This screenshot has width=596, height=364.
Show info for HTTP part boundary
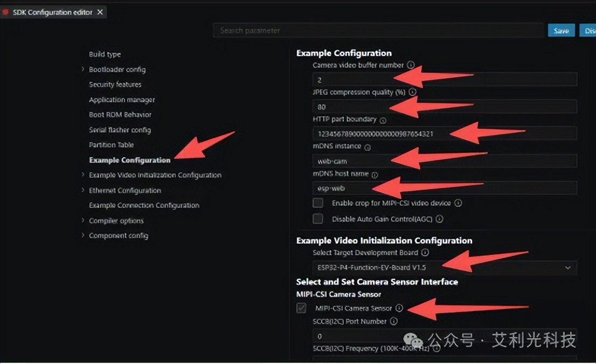click(x=383, y=121)
